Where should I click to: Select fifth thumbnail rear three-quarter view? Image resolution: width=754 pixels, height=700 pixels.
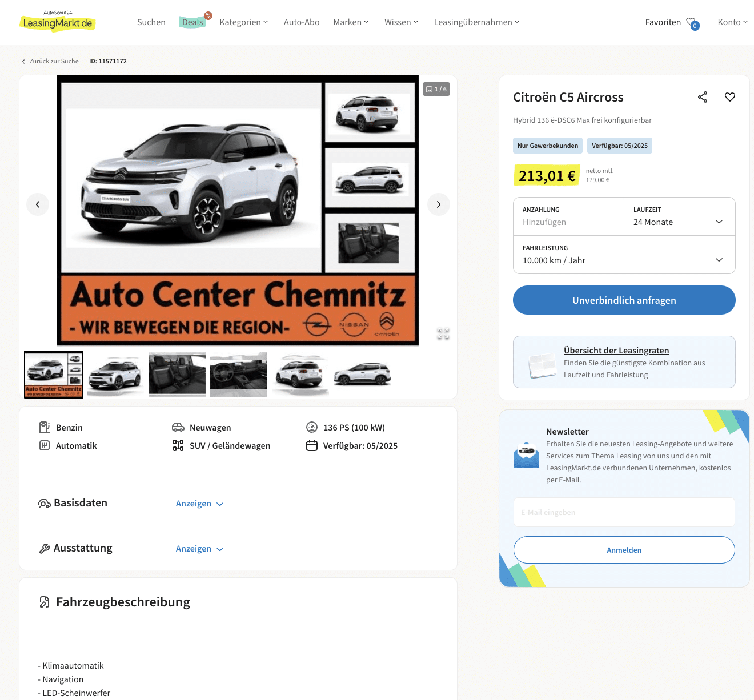[300, 375]
